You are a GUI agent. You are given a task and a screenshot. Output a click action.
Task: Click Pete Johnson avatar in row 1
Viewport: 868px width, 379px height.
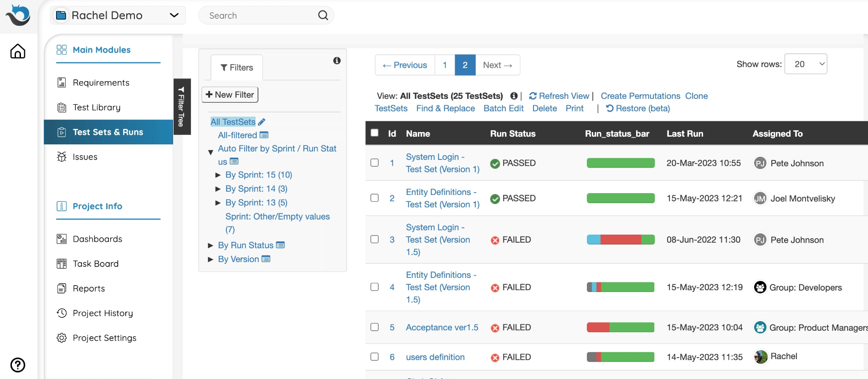760,163
